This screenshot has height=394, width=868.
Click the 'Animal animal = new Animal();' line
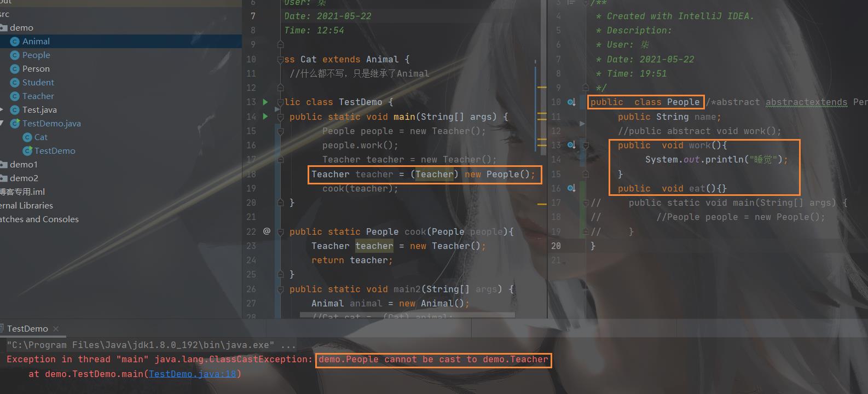390,303
